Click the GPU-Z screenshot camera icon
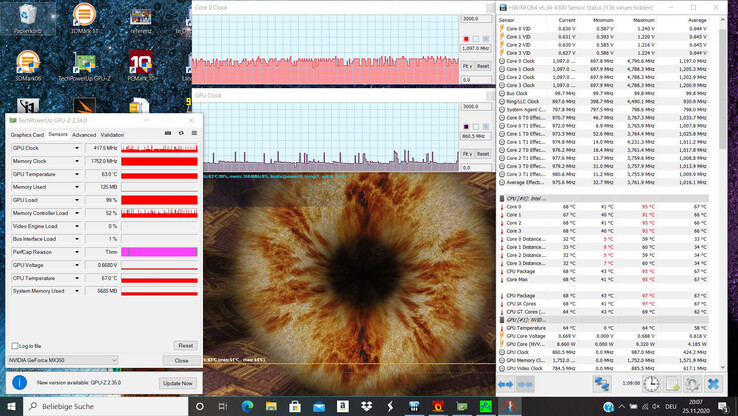 pyautogui.click(x=168, y=133)
